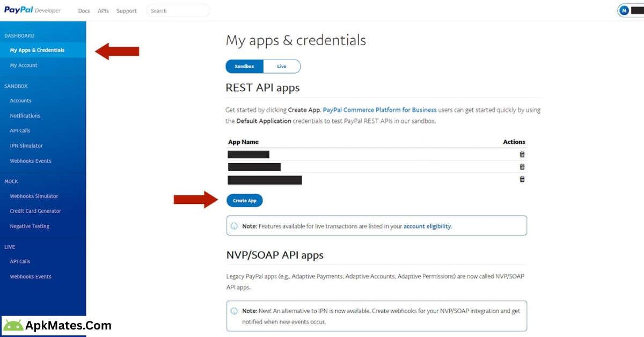The height and width of the screenshot is (337, 644).
Task: Delete the third app via trash icon
Action: click(x=522, y=179)
